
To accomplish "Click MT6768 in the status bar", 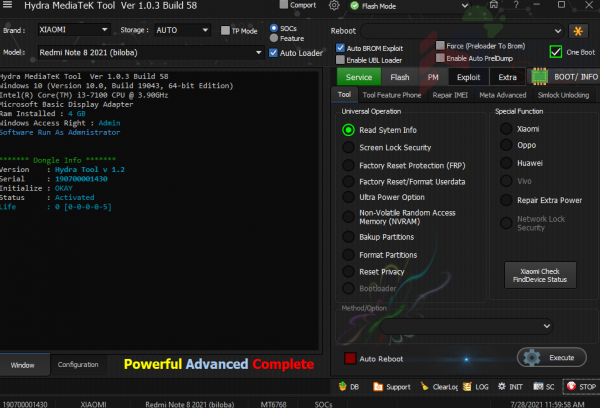I will 273,404.
